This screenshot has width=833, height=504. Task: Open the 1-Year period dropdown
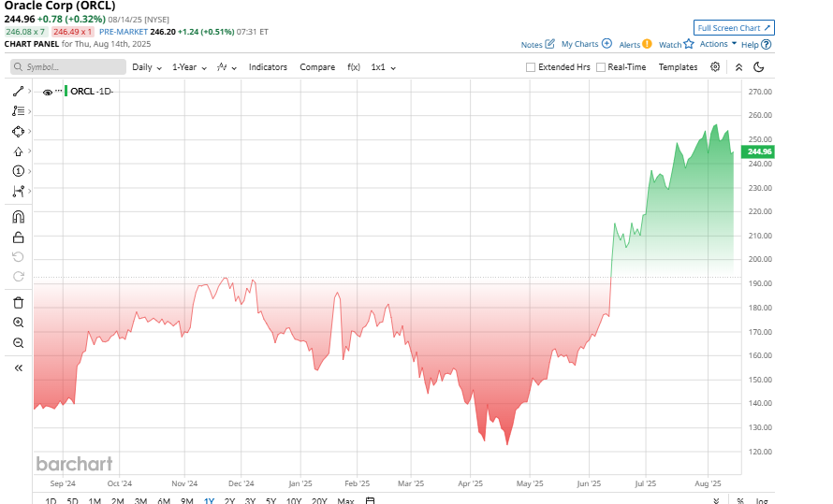pyautogui.click(x=189, y=67)
